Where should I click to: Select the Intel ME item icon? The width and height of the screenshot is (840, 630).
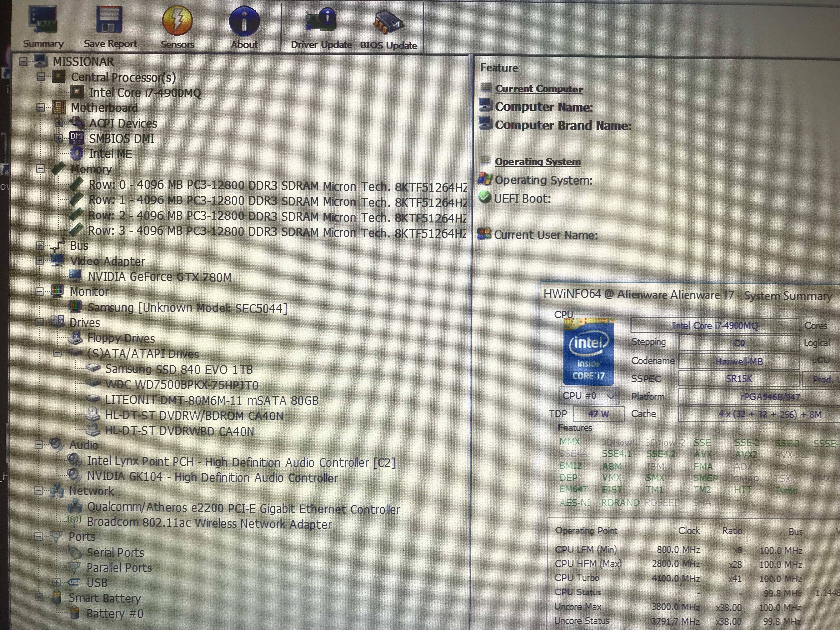click(x=77, y=153)
